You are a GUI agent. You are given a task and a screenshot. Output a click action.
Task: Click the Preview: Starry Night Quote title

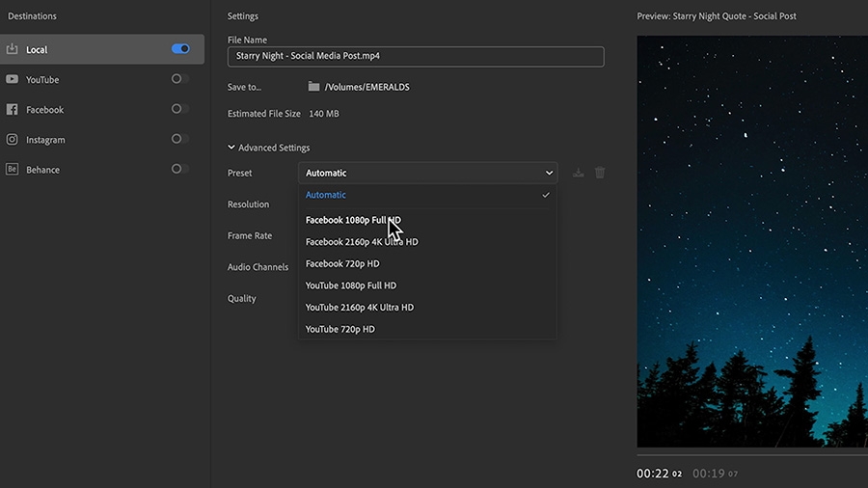717,16
